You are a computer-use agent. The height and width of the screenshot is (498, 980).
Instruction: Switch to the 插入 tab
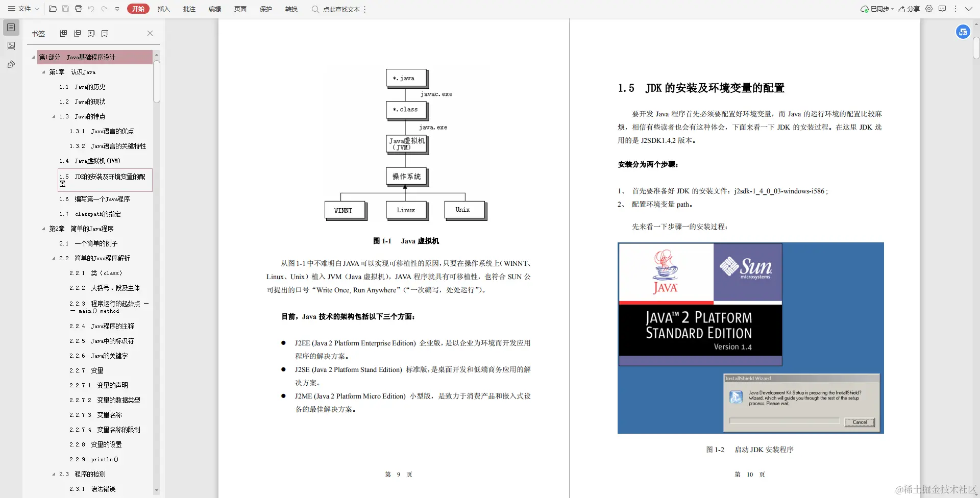[x=164, y=9]
